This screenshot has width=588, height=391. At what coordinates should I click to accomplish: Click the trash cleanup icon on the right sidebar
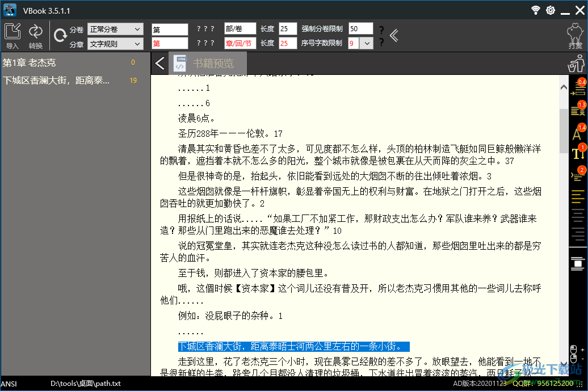(577, 264)
